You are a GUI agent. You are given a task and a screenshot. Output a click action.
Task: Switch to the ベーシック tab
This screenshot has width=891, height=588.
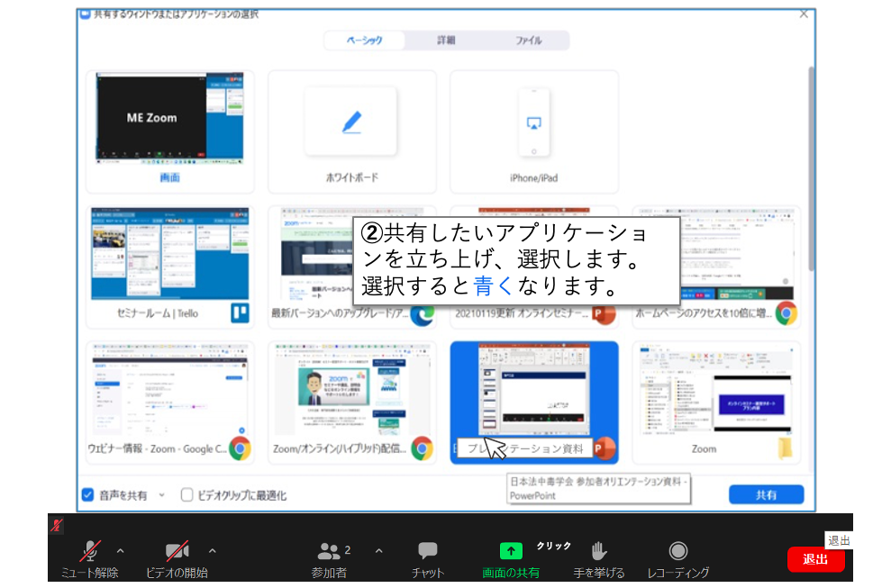tap(365, 41)
